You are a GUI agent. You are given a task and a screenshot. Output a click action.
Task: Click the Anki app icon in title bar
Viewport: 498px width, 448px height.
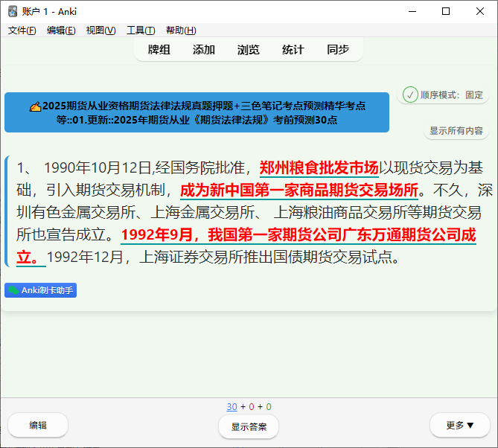13,11
